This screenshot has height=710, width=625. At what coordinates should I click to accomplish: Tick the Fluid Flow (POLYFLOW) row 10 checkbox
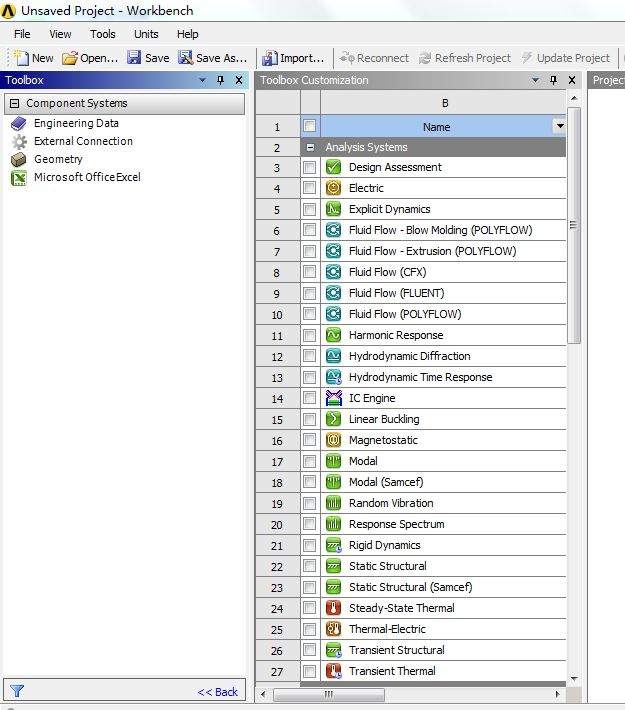point(310,314)
